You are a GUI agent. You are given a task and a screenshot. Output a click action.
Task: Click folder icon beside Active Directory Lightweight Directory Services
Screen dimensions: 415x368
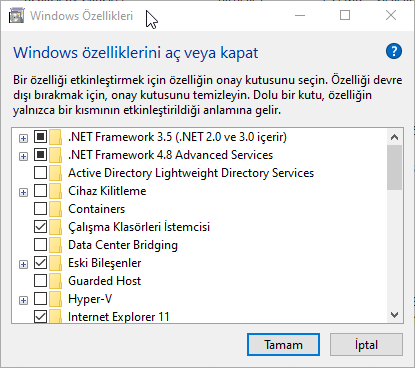click(x=55, y=173)
